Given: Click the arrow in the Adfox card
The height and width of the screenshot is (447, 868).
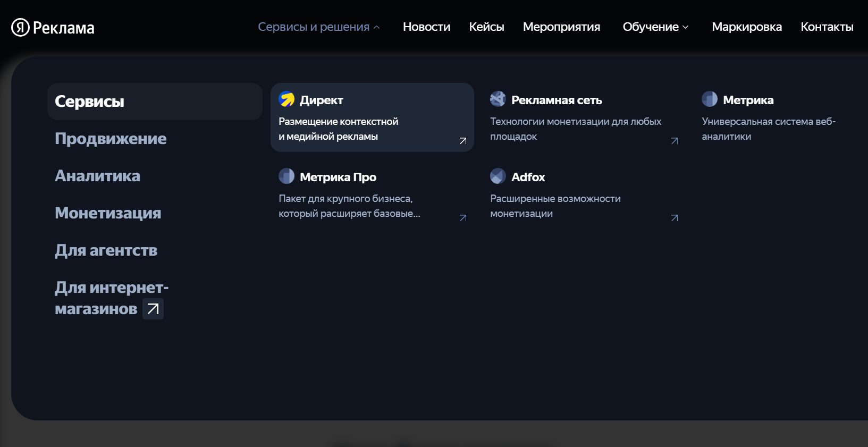Looking at the screenshot, I should tap(674, 218).
